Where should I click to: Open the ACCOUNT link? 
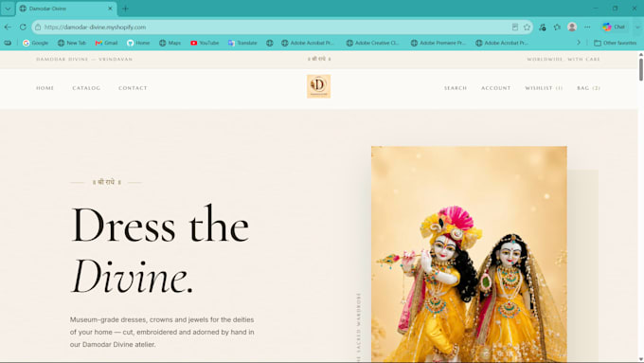[495, 88]
